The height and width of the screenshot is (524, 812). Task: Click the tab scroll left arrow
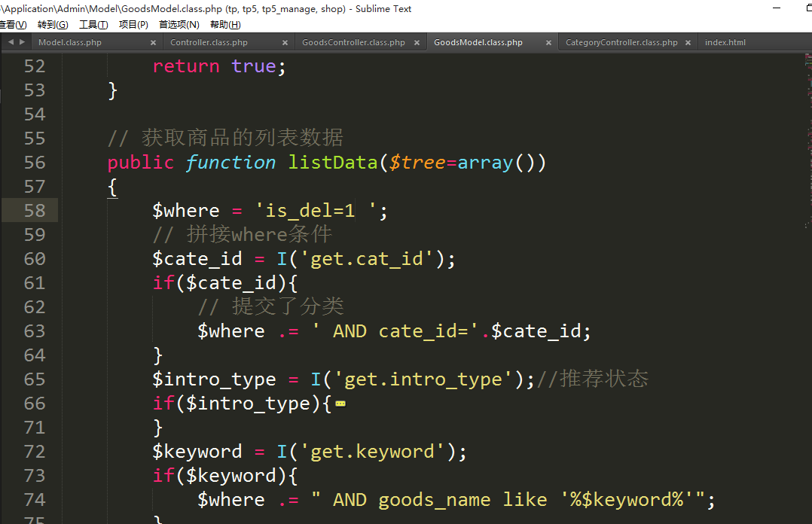pos(11,42)
